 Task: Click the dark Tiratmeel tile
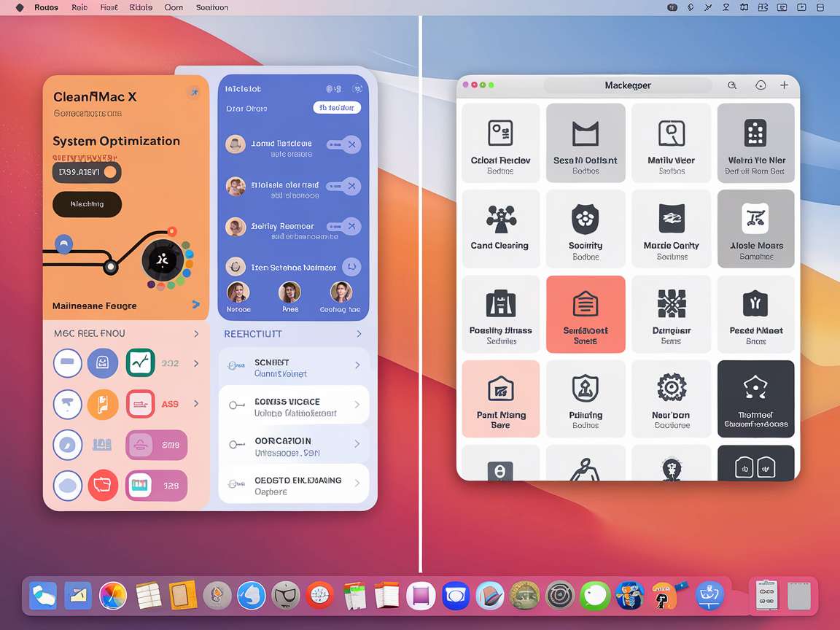tap(756, 399)
